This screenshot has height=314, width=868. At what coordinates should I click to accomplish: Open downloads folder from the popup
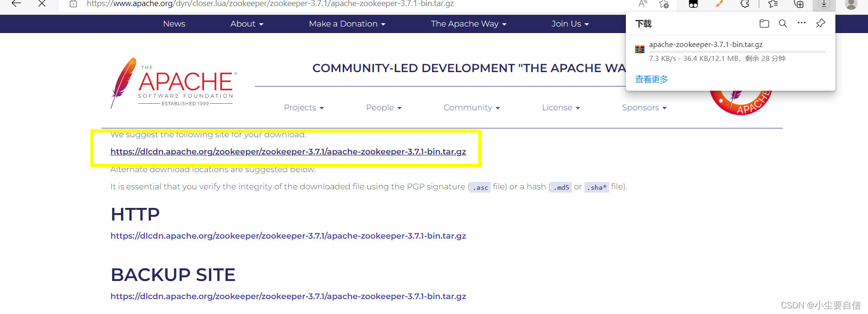764,23
